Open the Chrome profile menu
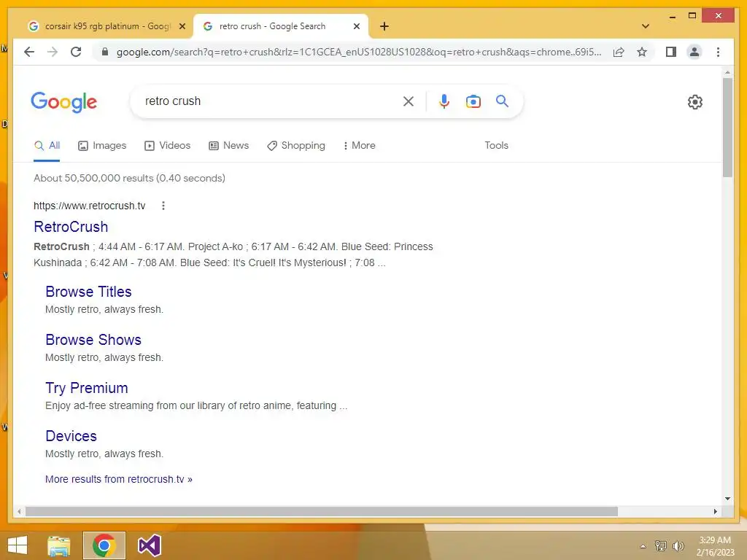The image size is (747, 560). (x=694, y=52)
